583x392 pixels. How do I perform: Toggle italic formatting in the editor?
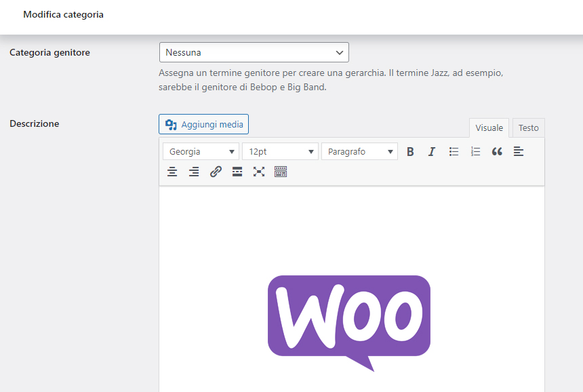click(432, 152)
